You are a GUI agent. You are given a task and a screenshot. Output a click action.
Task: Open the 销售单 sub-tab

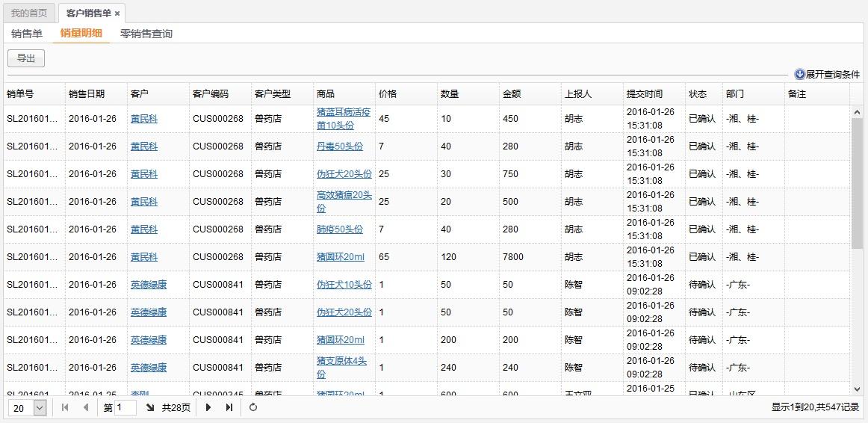(x=27, y=34)
